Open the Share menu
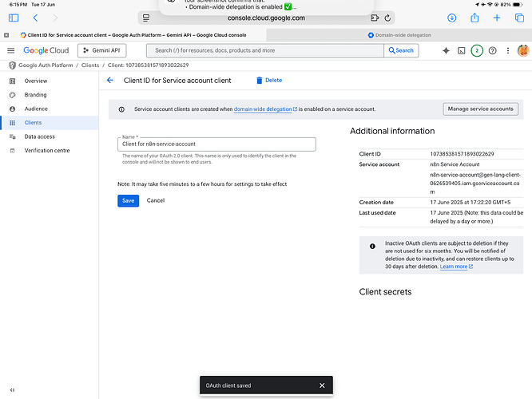 click(474, 18)
